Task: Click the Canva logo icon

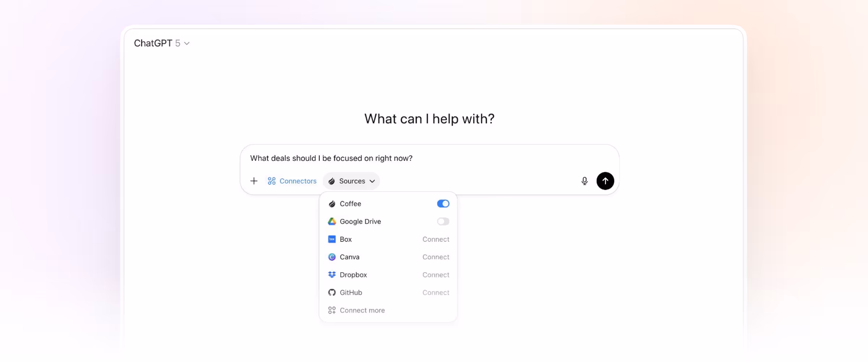Action: point(332,257)
